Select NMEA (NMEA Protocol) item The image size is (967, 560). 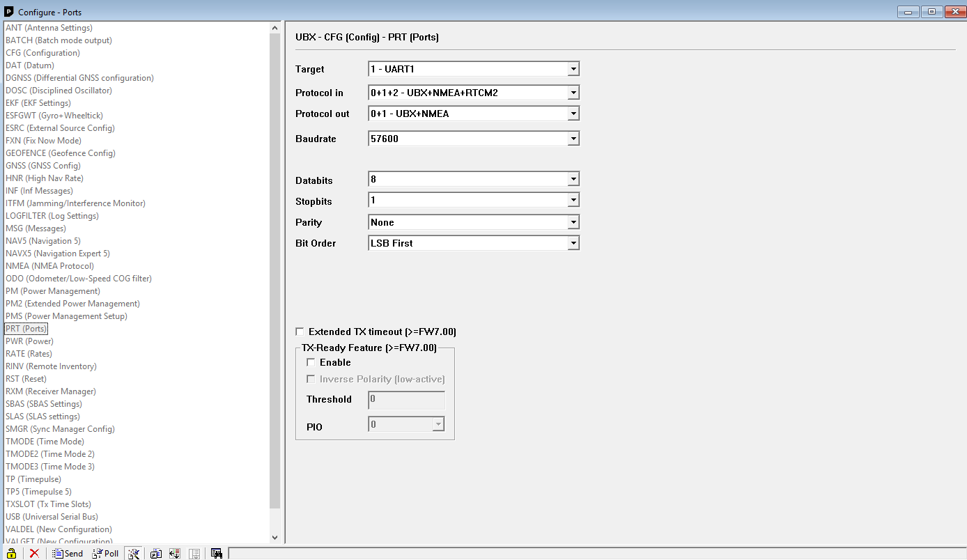(49, 266)
